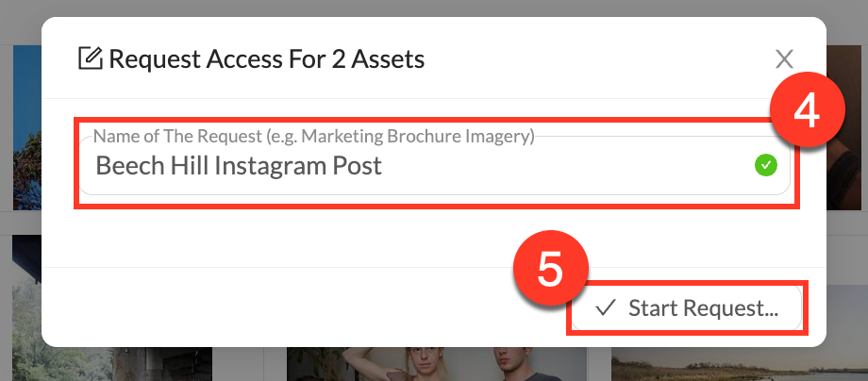Click the 'Request Access For 2 Assets' heading
Viewport: 868px width, 381px height.
(x=266, y=59)
